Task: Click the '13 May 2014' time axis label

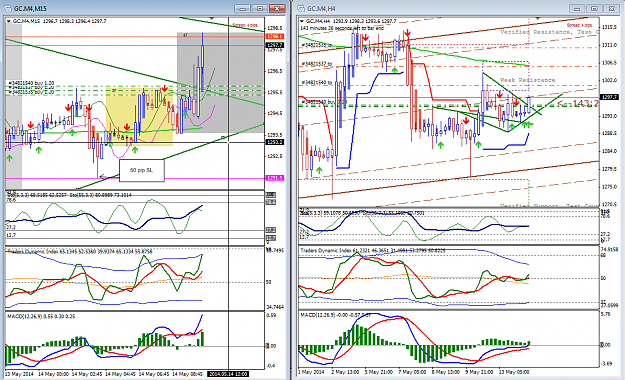Action: [19, 374]
